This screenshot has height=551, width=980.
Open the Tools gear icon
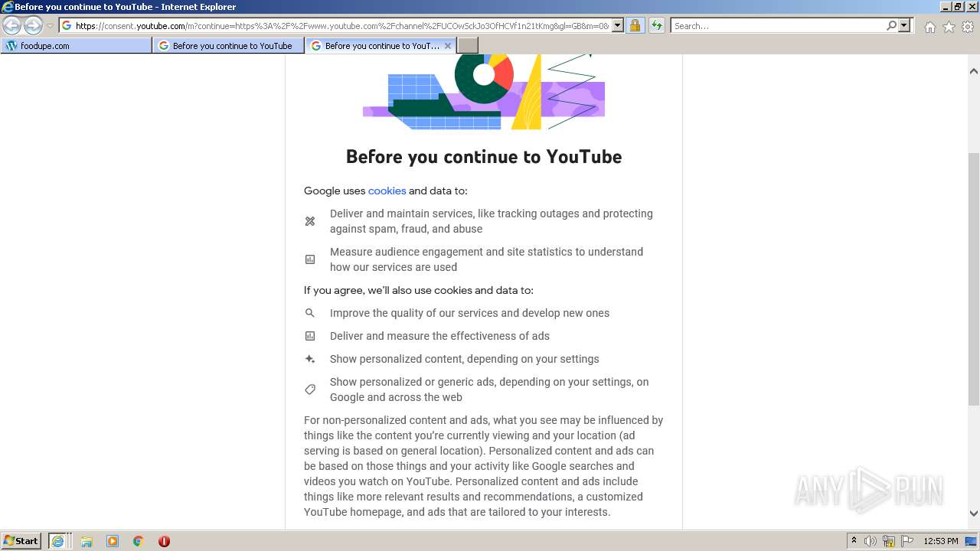click(x=968, y=27)
